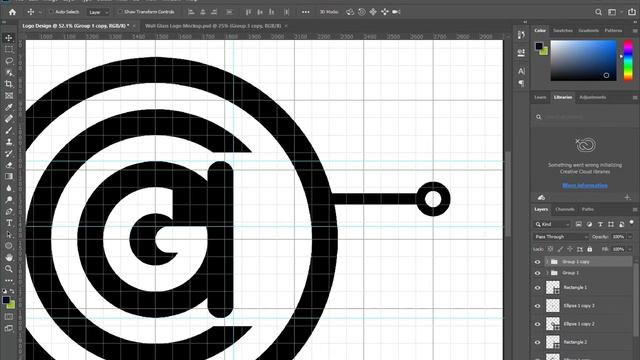This screenshot has width=640, height=360.
Task: Switch to Wall Glass Logo Mockup document tab
Action: click(213, 26)
